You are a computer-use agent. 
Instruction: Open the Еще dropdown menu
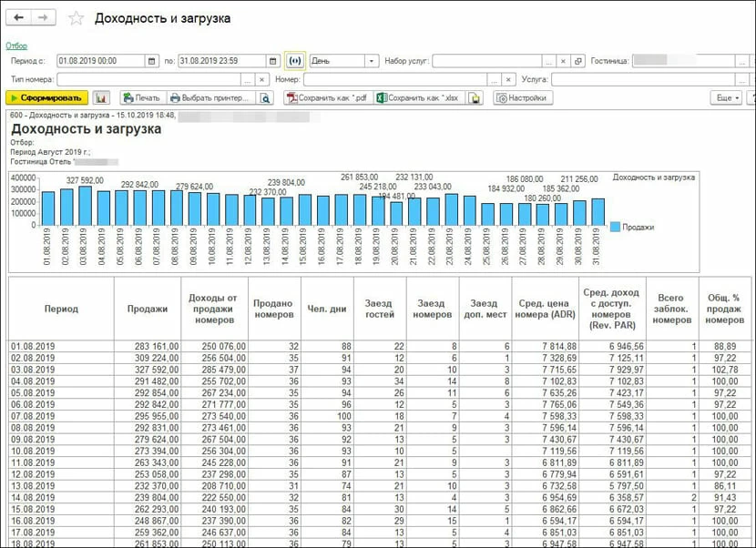click(x=725, y=97)
